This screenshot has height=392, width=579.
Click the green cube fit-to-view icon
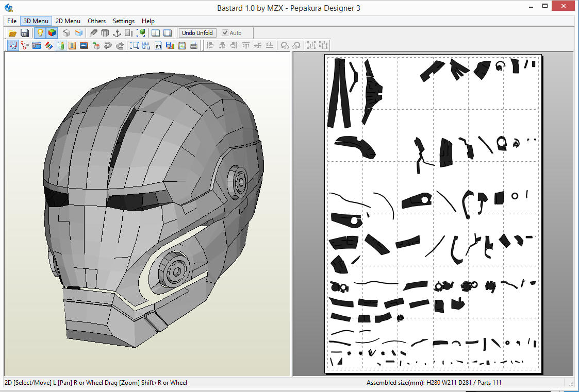pos(141,33)
